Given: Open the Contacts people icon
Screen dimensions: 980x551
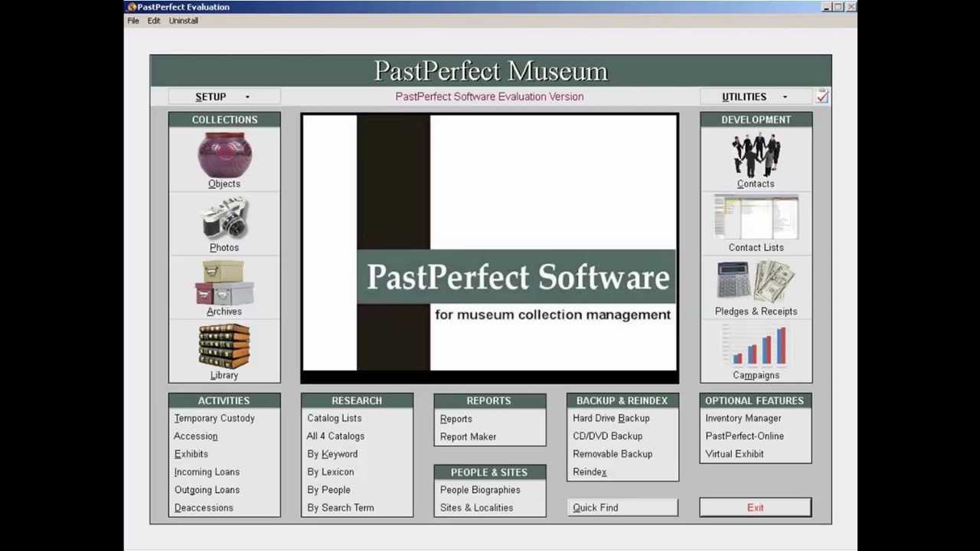Looking at the screenshot, I should 756,155.
